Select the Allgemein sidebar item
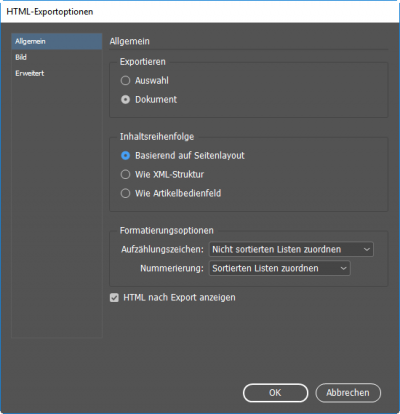400x414 pixels. pyautogui.click(x=57, y=41)
